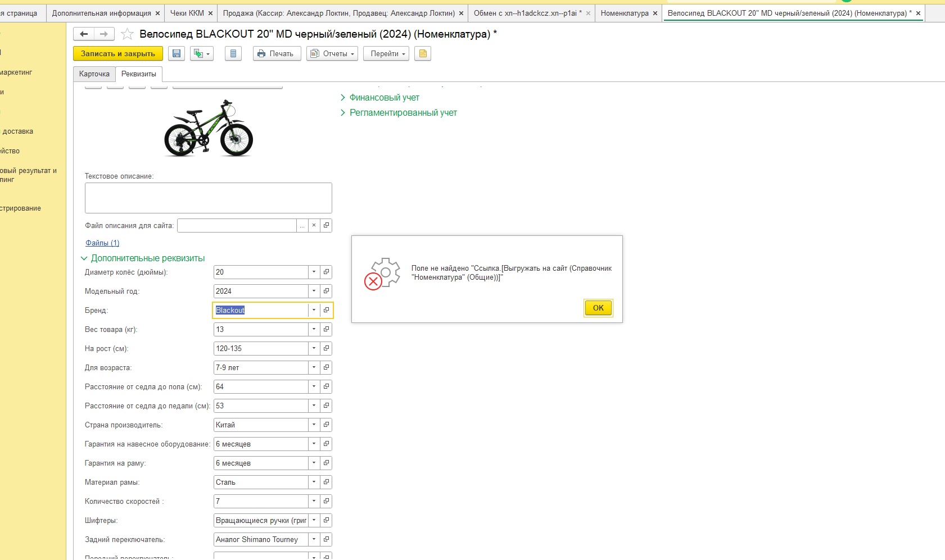Click the Записать и закрыть button

click(118, 54)
